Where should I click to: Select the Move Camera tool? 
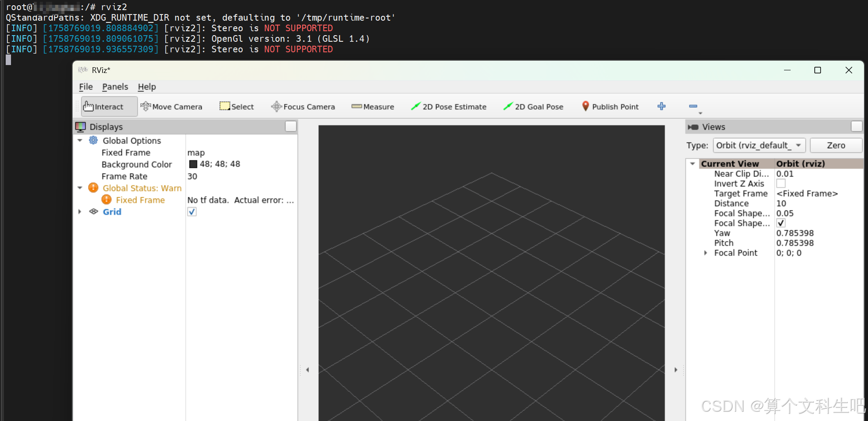[x=171, y=107]
